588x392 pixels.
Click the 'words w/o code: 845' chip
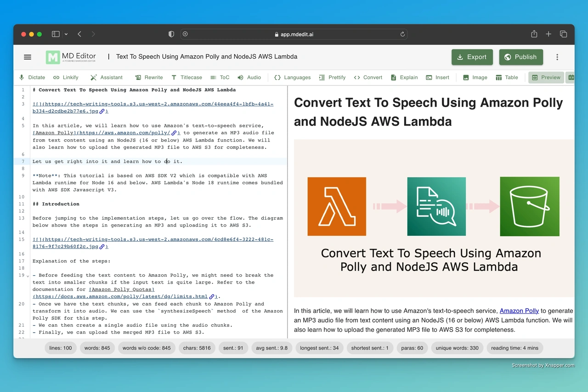click(147, 348)
